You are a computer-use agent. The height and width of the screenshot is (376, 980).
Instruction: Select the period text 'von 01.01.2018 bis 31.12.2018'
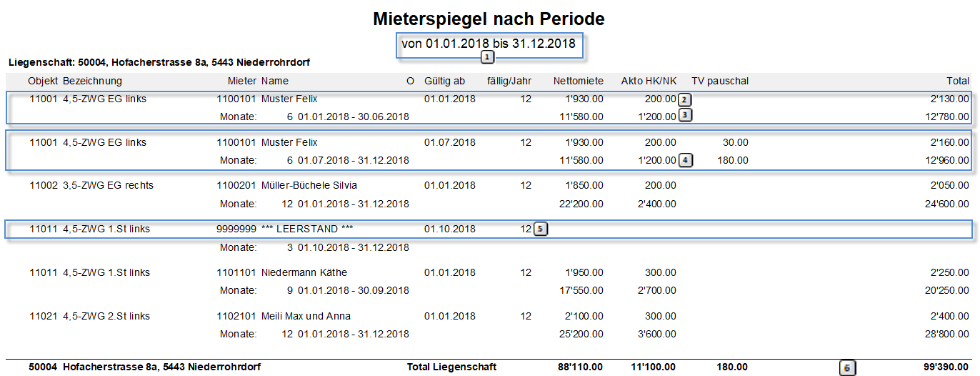pyautogui.click(x=489, y=44)
